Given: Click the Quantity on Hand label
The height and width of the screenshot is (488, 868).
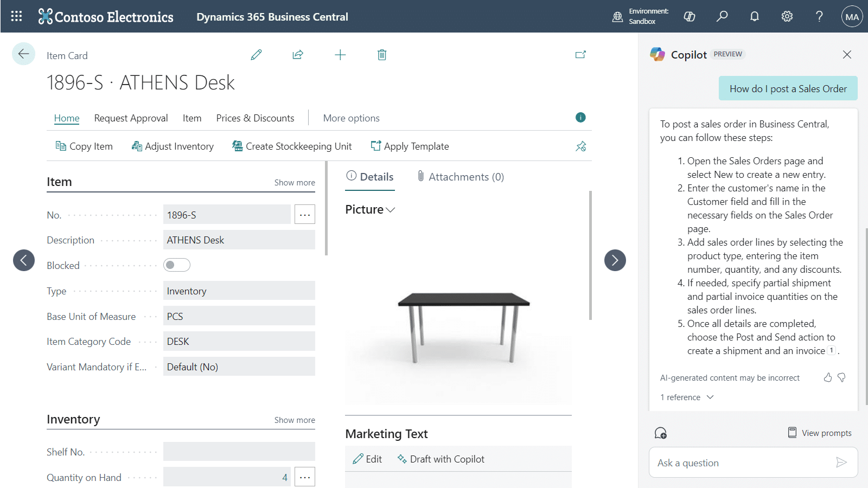Looking at the screenshot, I should tap(84, 477).
